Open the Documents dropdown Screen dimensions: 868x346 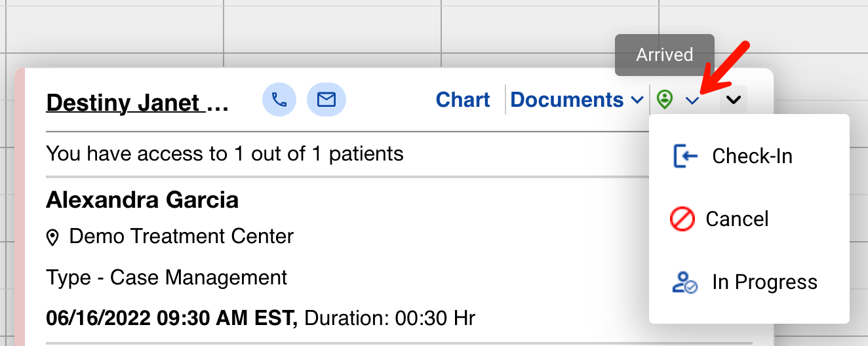577,100
